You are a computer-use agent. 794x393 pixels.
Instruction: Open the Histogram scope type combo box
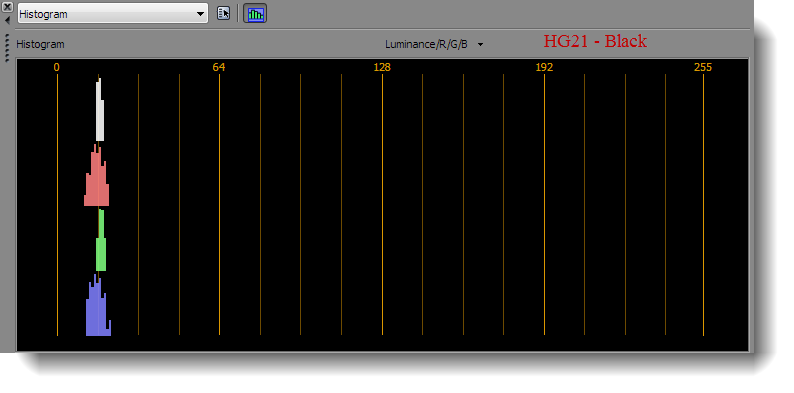click(112, 14)
